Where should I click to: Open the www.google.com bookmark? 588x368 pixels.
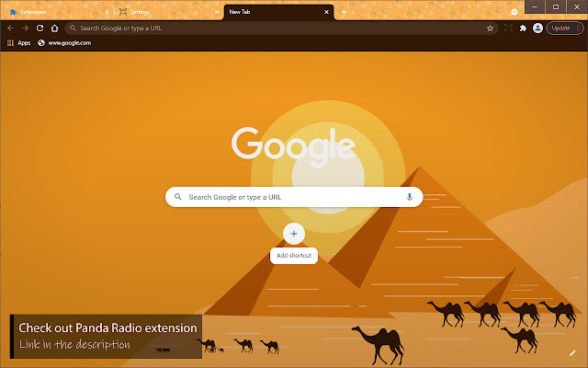pos(64,43)
